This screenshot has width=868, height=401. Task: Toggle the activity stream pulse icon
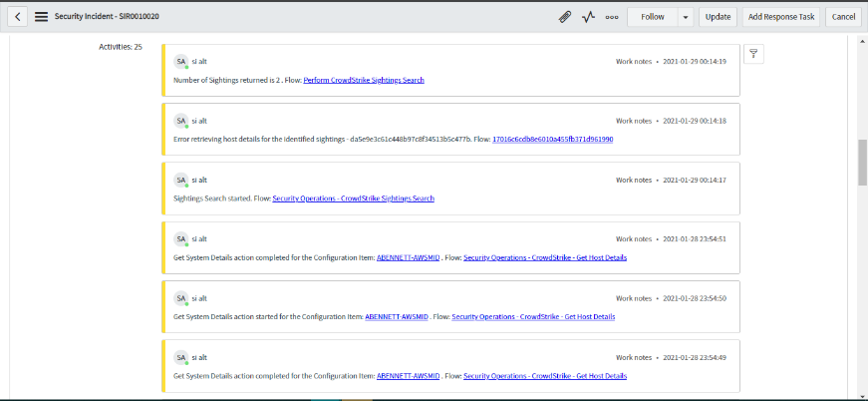588,17
